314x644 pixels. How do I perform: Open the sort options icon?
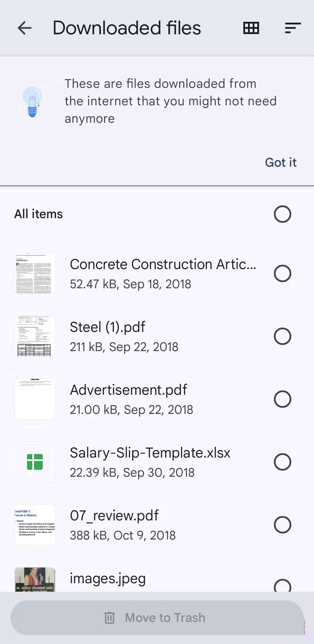pos(292,28)
